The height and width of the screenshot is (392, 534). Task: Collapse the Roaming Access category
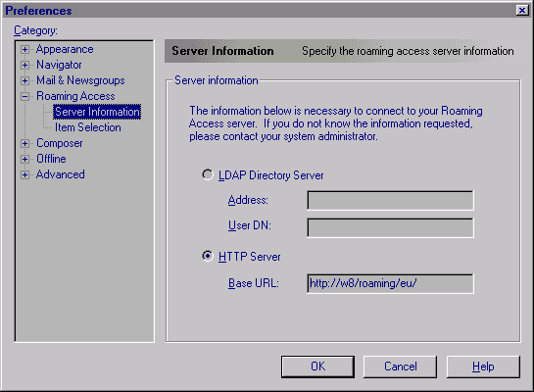[24, 96]
